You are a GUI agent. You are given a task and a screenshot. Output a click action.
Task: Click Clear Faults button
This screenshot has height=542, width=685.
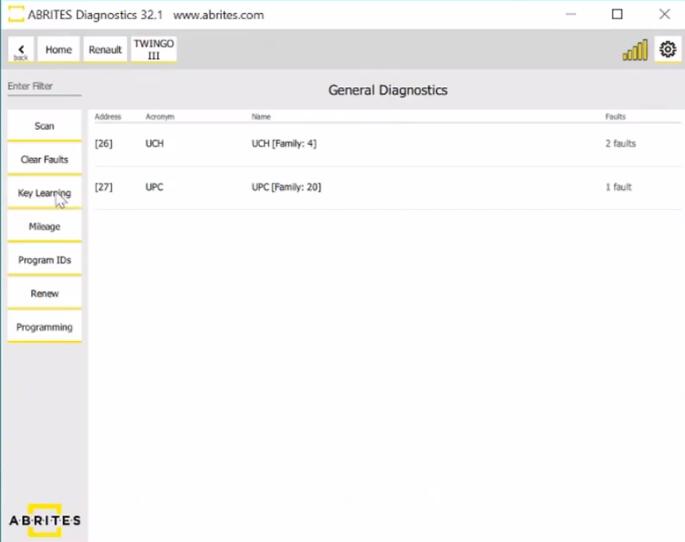(45, 160)
